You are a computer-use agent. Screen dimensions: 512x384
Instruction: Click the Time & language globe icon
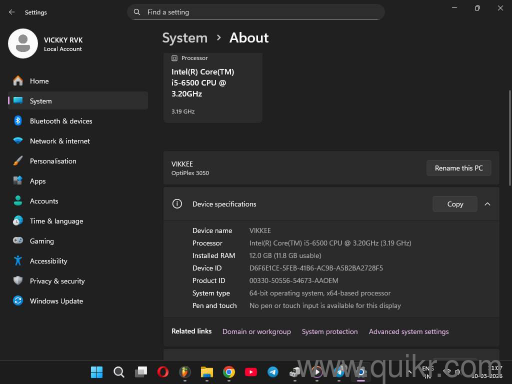pos(18,221)
